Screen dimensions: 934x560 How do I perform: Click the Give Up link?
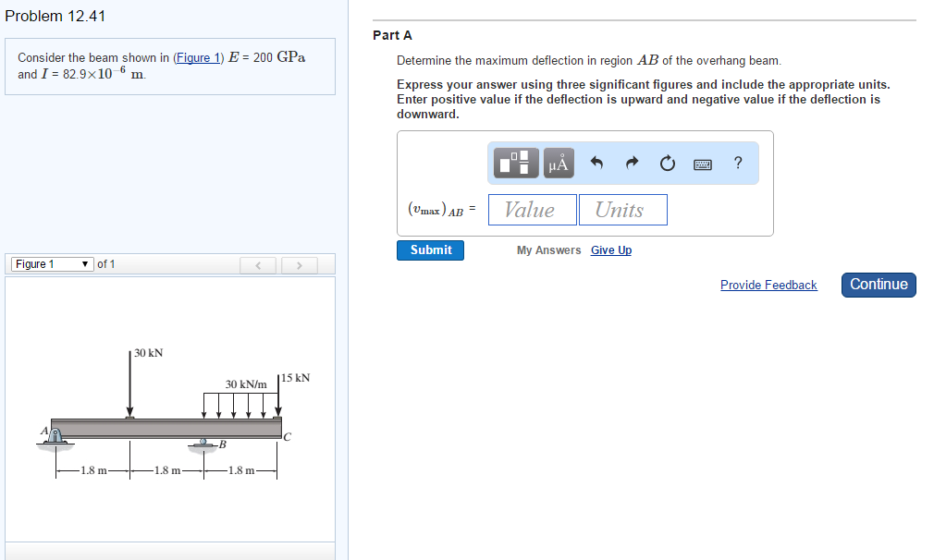[x=611, y=250]
